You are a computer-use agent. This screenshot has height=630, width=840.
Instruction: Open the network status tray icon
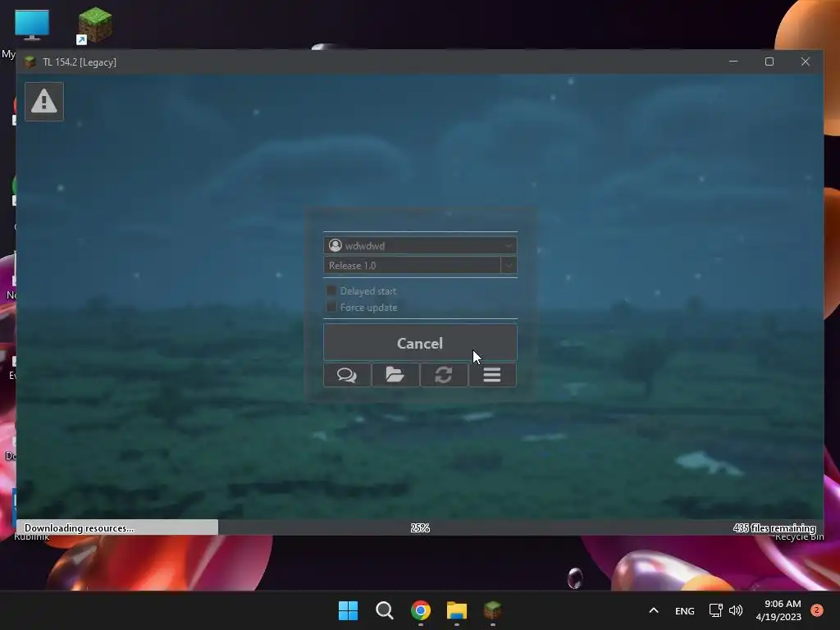click(x=715, y=610)
